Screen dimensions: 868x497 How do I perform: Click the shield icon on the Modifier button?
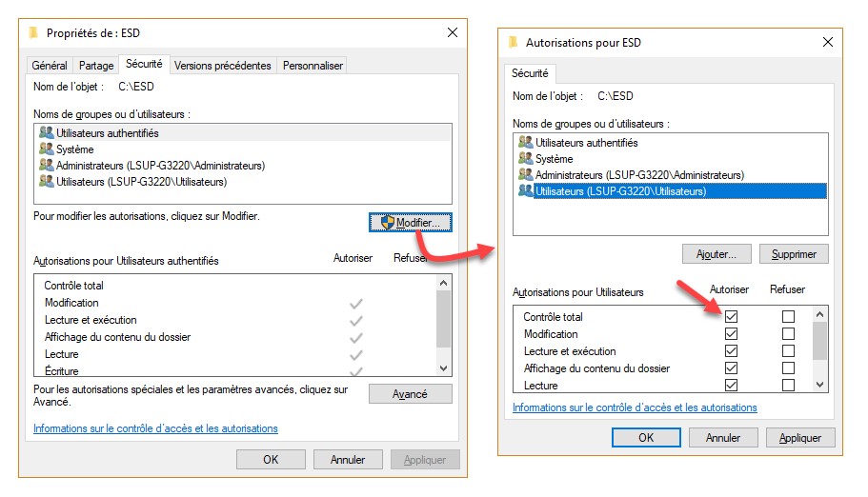click(x=387, y=222)
